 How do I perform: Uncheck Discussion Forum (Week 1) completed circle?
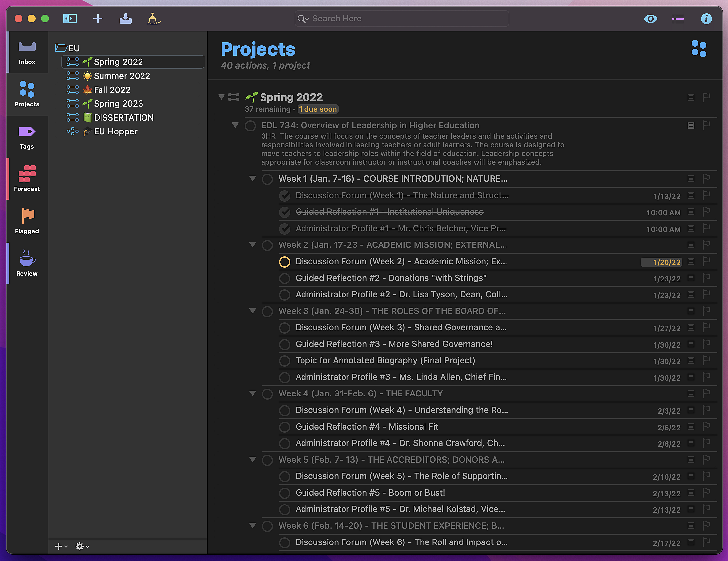[x=285, y=196]
